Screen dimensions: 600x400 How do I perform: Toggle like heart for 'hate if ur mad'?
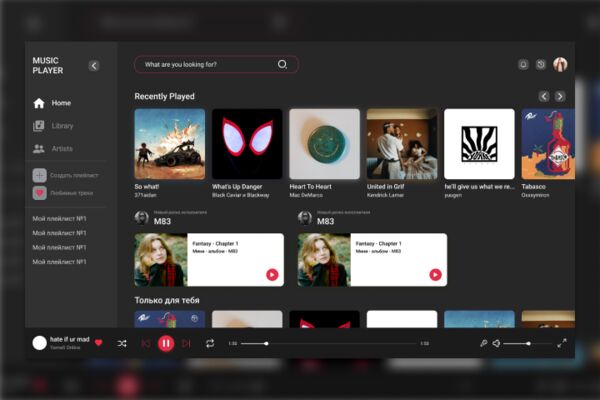99,343
